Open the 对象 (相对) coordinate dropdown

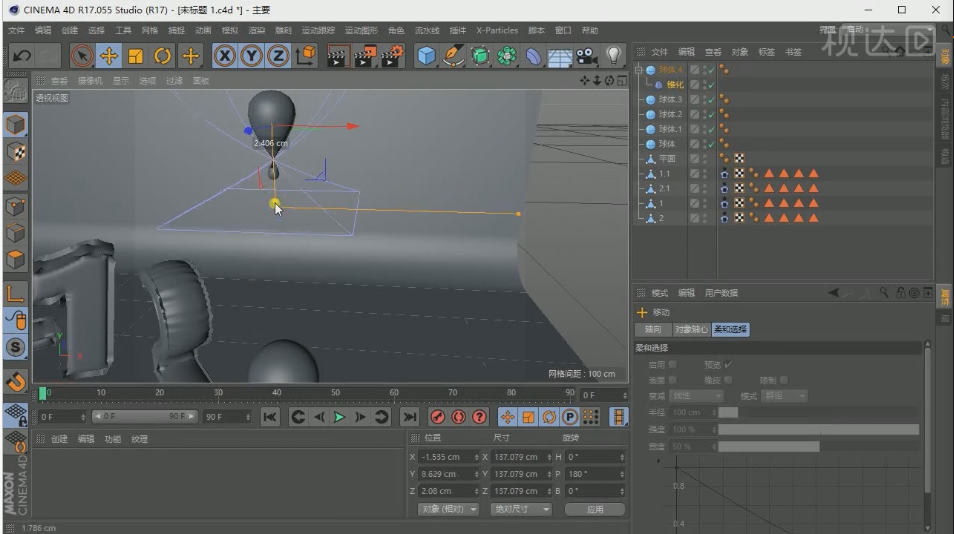[x=448, y=509]
